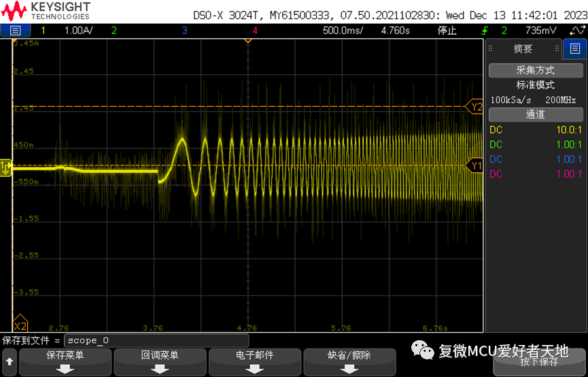
Task: Select the 摘要 sidebar tab
Action: tap(523, 49)
